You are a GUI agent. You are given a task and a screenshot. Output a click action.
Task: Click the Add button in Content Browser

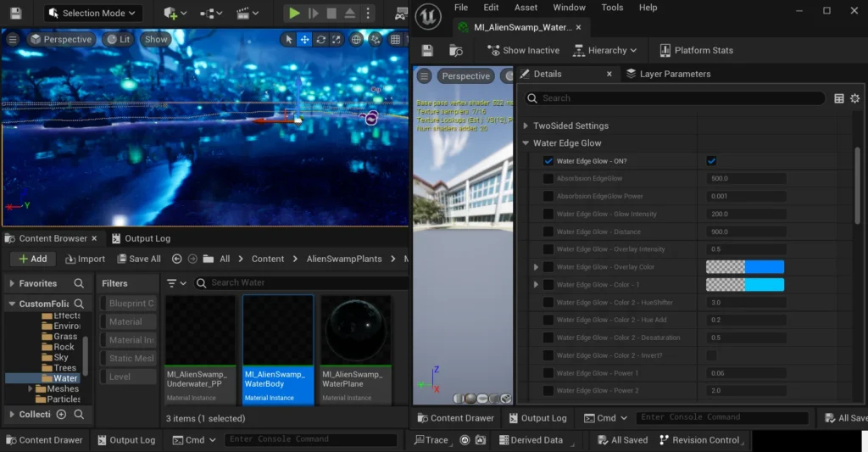31,259
